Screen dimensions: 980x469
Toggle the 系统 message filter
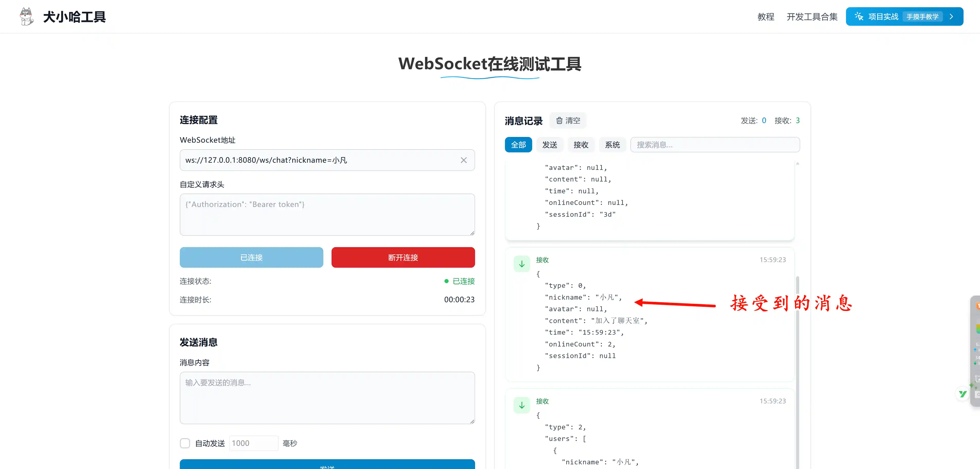612,145
